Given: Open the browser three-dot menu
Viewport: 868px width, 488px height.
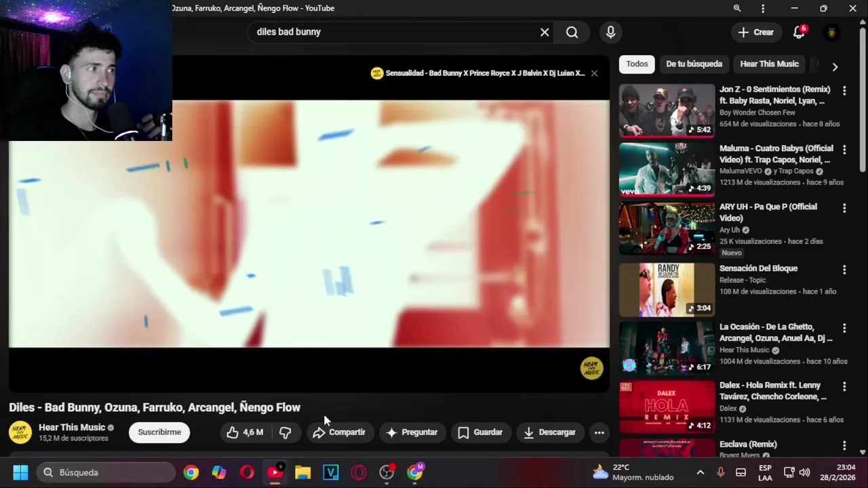Looking at the screenshot, I should [x=763, y=8].
